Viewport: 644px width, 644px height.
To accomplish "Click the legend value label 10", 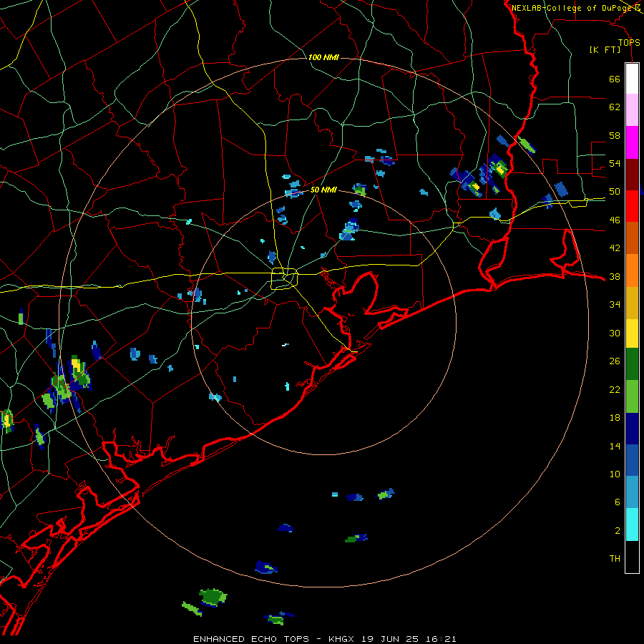I will 615,474.
